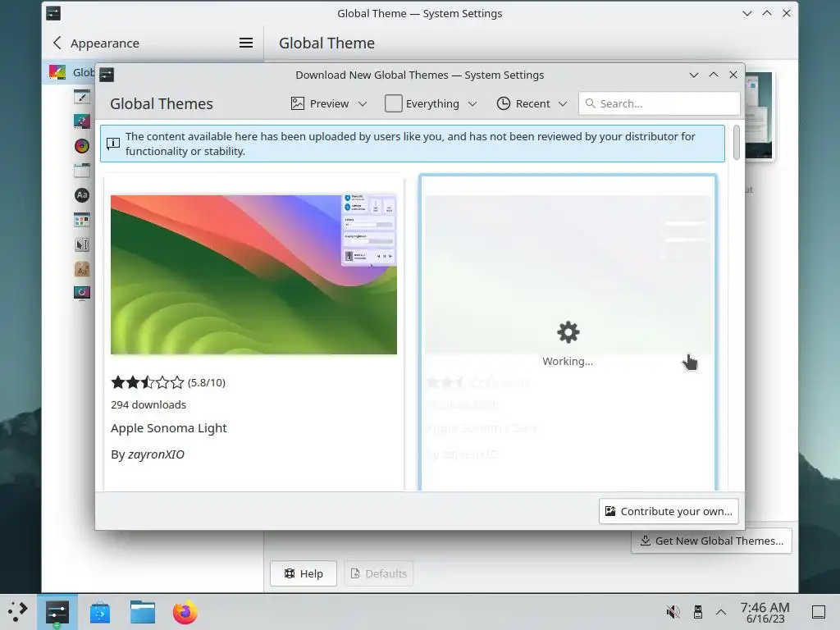Open removable devices tray icon
Viewport: 840px width, 630px height.
click(x=697, y=612)
